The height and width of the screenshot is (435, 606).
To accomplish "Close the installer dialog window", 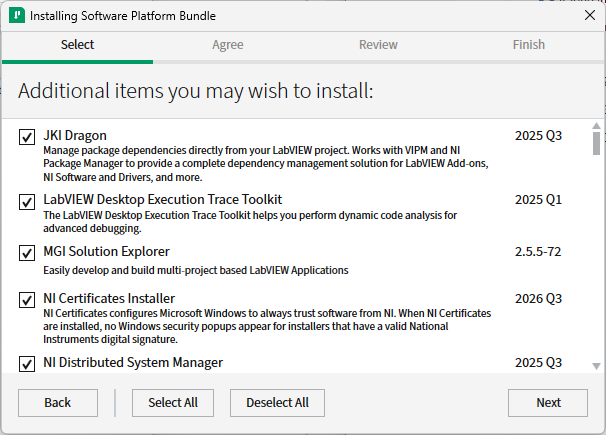I will click(x=590, y=15).
